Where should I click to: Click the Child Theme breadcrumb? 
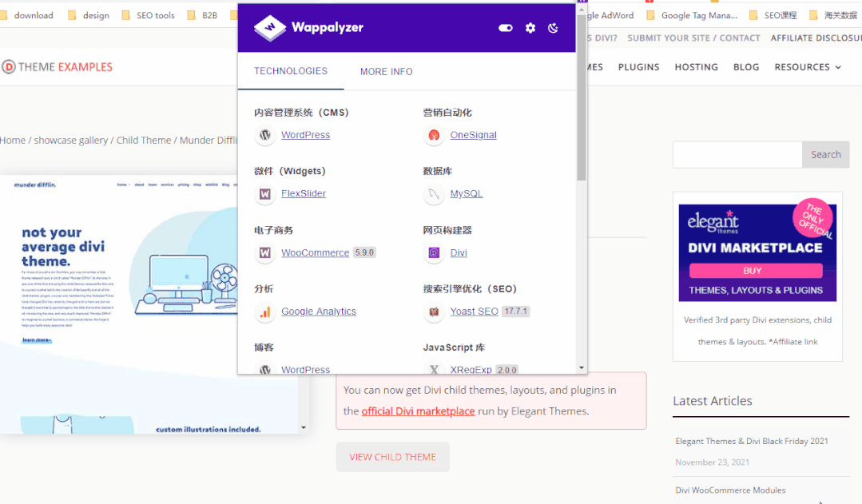[144, 140]
